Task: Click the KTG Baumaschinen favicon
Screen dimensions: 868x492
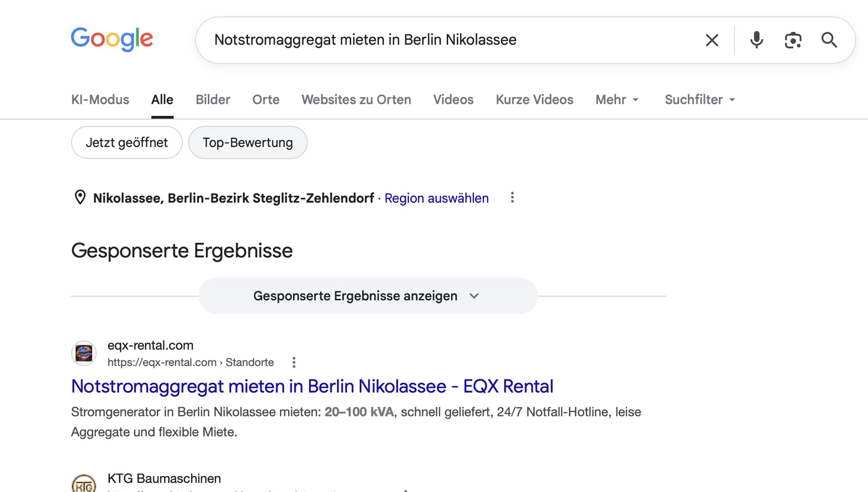Action: (84, 483)
